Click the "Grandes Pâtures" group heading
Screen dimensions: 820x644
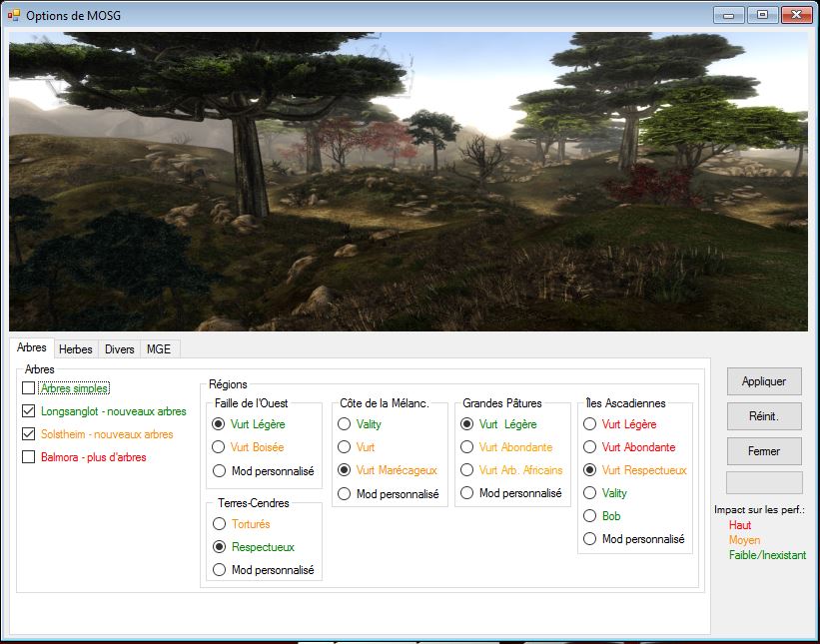[502, 403]
